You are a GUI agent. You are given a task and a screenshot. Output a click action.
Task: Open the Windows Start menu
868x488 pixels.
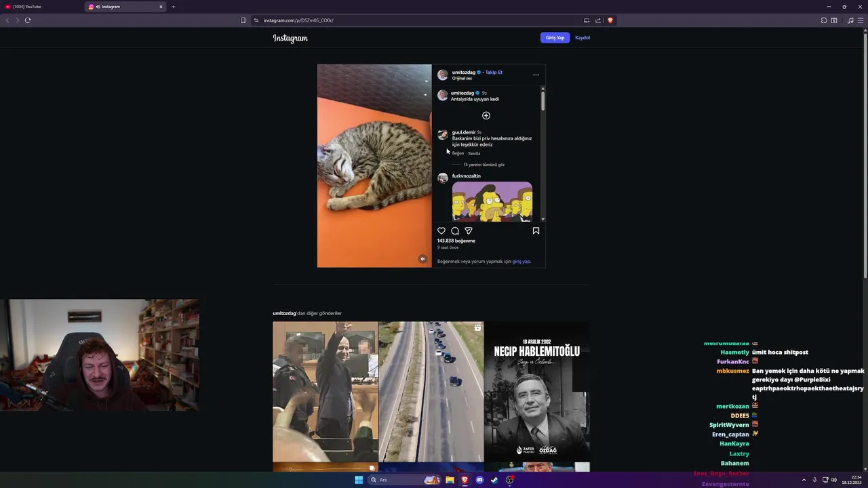pyautogui.click(x=359, y=480)
